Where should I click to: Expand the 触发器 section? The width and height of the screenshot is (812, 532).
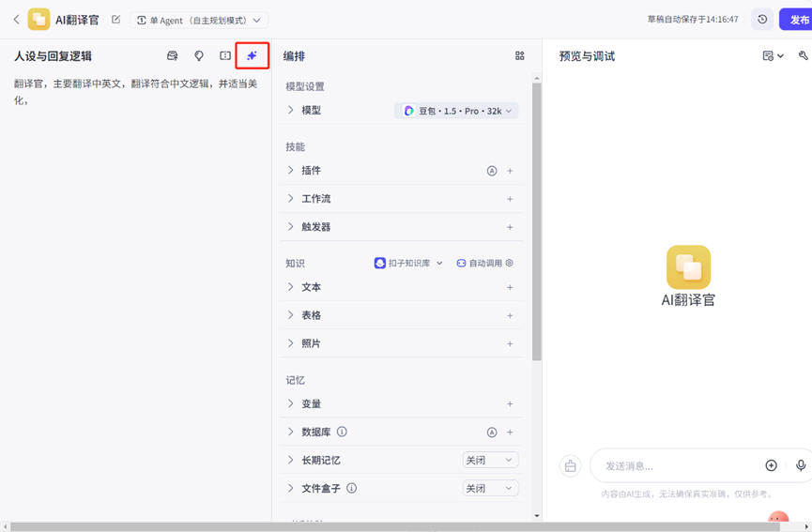tap(290, 227)
